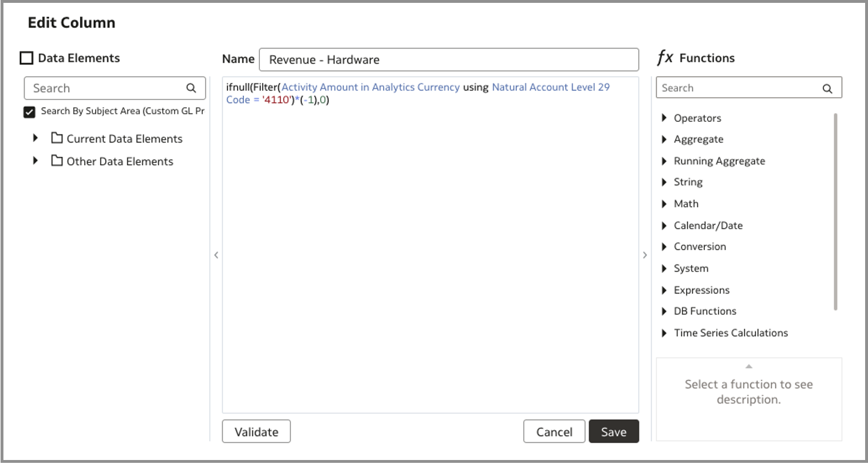Click the Current Data Elements folder icon

[57, 138]
